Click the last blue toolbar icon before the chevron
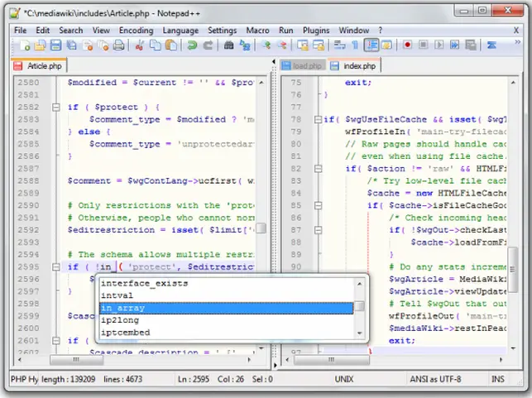The height and width of the screenshot is (398, 532). tap(491, 46)
